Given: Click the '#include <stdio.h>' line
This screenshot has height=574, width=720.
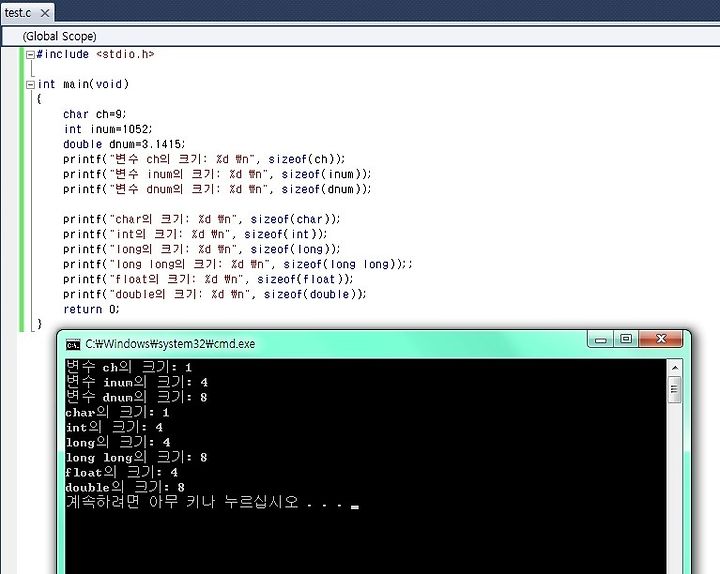Looking at the screenshot, I should [x=95, y=54].
